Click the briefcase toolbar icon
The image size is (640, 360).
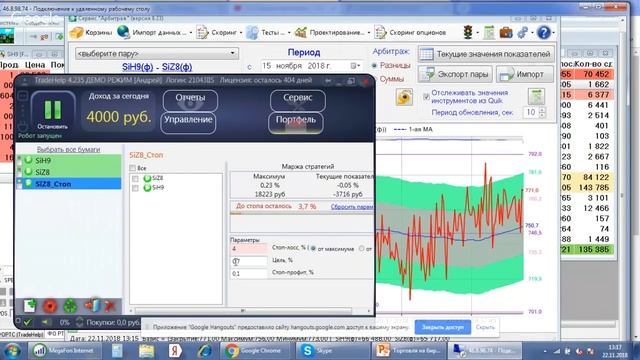pos(506,32)
